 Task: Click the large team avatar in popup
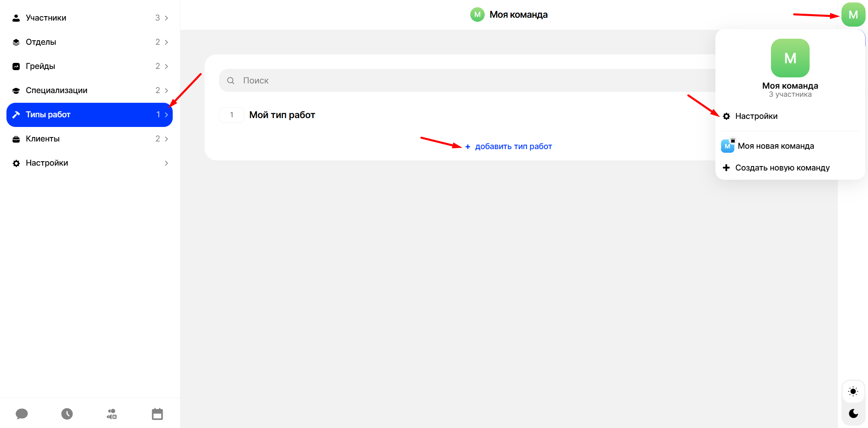[790, 58]
